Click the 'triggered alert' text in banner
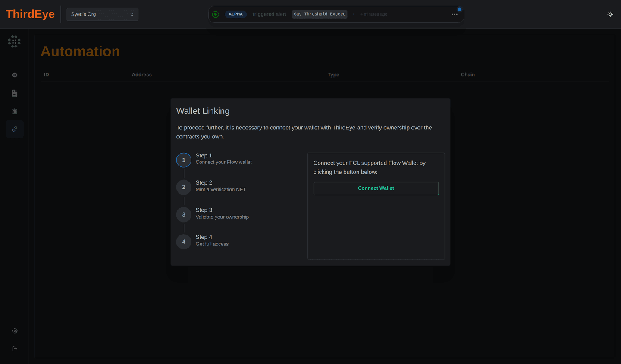This screenshot has height=364, width=621. [x=270, y=14]
